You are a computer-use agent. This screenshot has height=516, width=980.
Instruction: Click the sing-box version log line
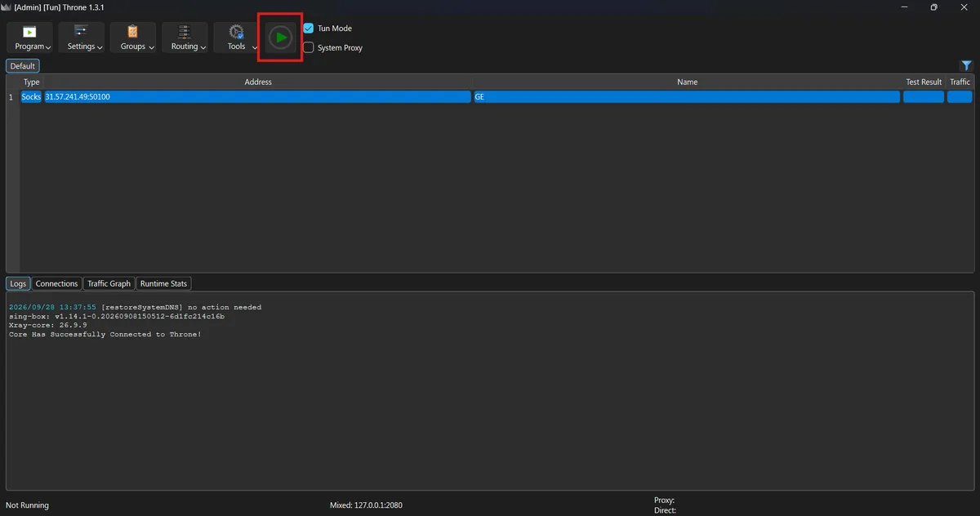tap(117, 316)
